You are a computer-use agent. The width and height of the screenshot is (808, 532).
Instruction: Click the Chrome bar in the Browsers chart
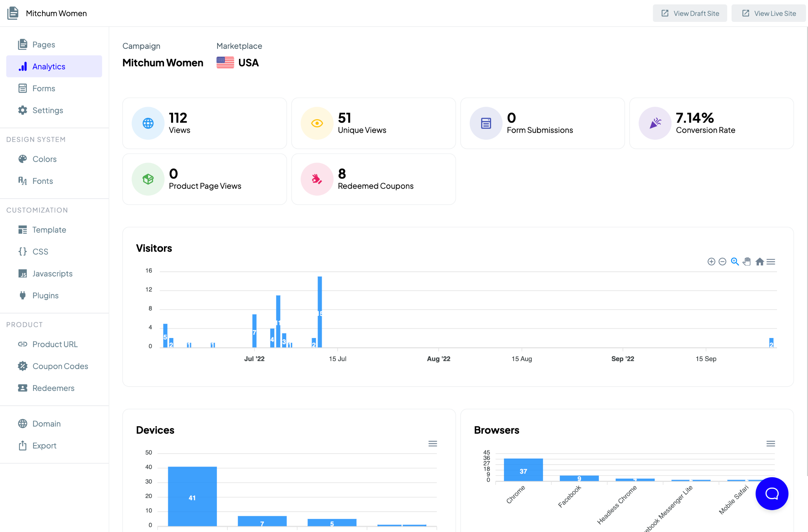coord(523,469)
